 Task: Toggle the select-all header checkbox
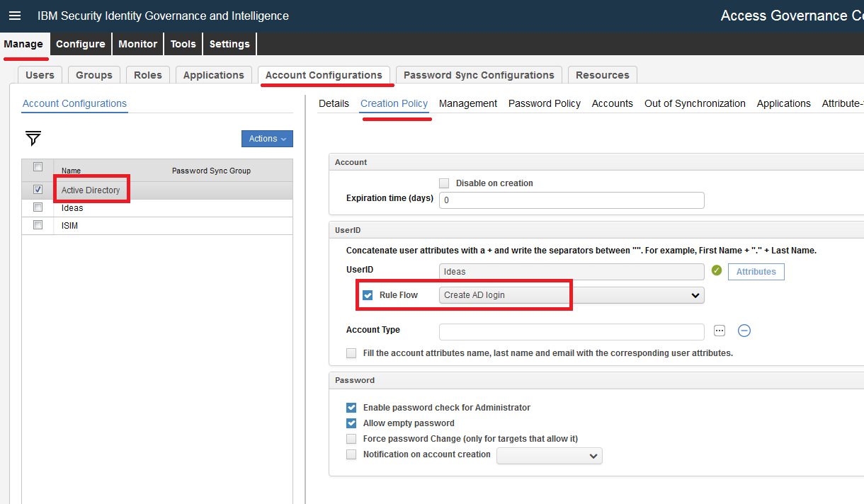pos(38,167)
